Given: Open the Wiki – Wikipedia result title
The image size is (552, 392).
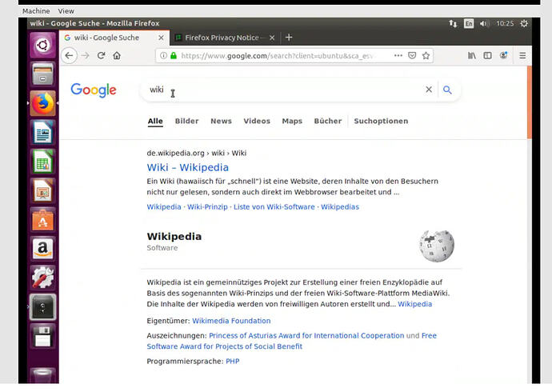Looking at the screenshot, I should tap(188, 167).
